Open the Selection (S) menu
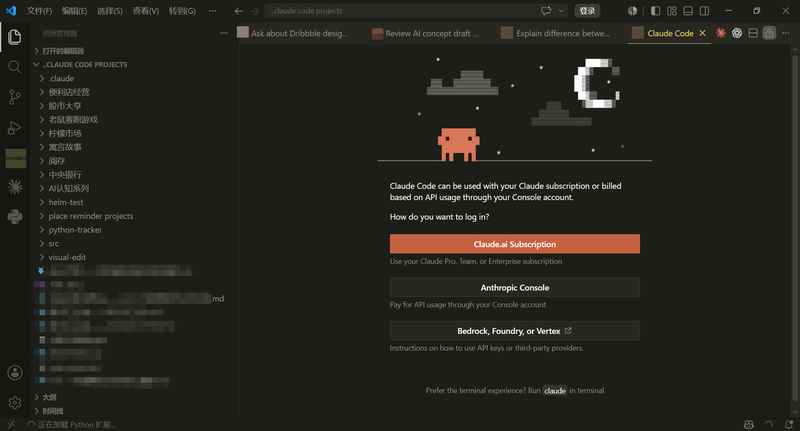 coord(110,11)
